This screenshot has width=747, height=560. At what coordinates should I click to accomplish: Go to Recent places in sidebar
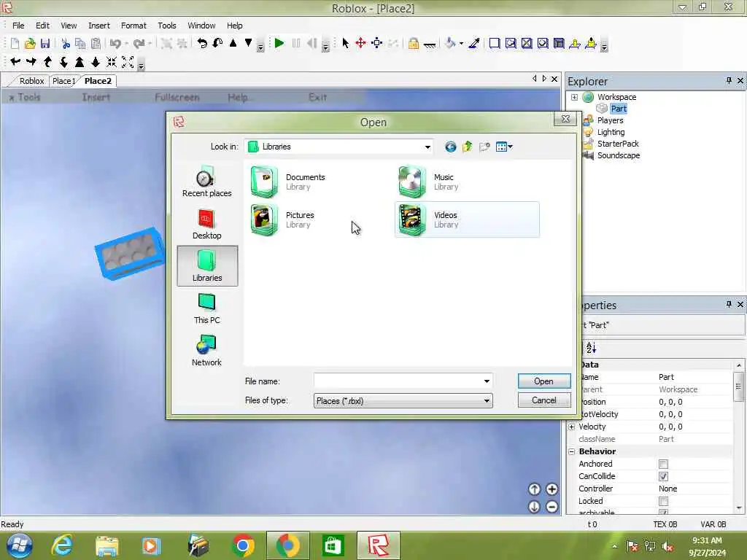coord(206,182)
